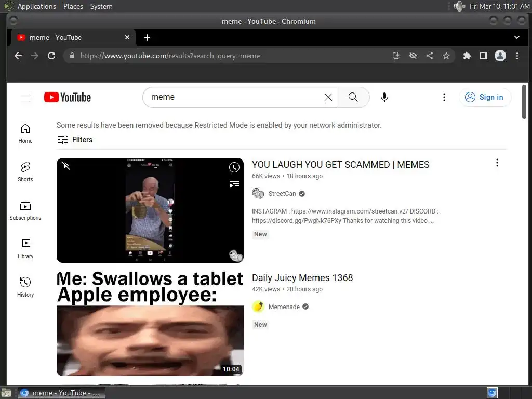Clear the search box with the X icon

[328, 97]
